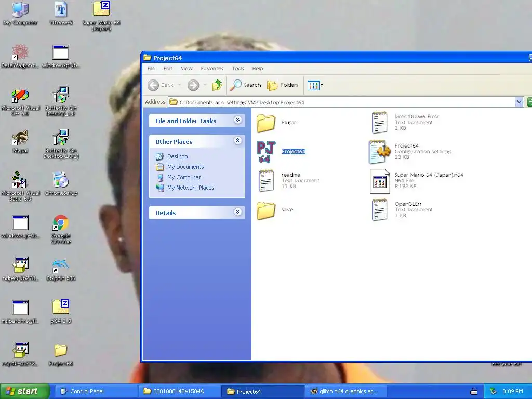Select the Super Mario 64 (Japan).n64 file
The height and width of the screenshot is (399, 532).
[417, 181]
